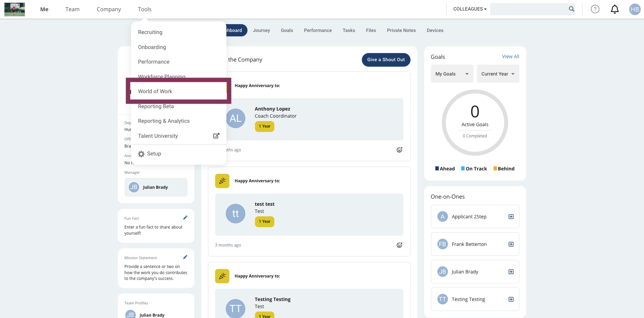Expand the COLLEAGUES search dropdown
The width and height of the screenshot is (644, 318).
470,9
